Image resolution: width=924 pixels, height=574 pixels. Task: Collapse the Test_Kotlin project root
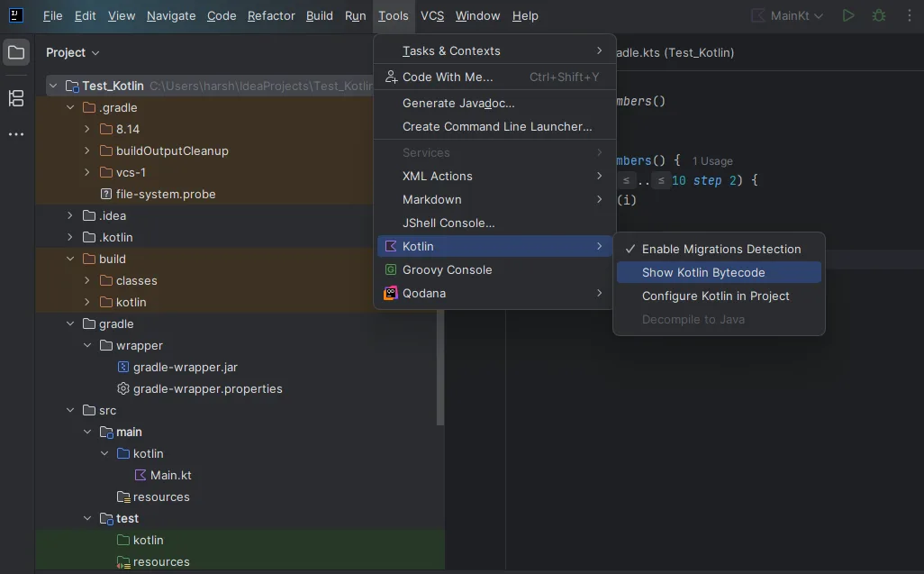(x=53, y=86)
